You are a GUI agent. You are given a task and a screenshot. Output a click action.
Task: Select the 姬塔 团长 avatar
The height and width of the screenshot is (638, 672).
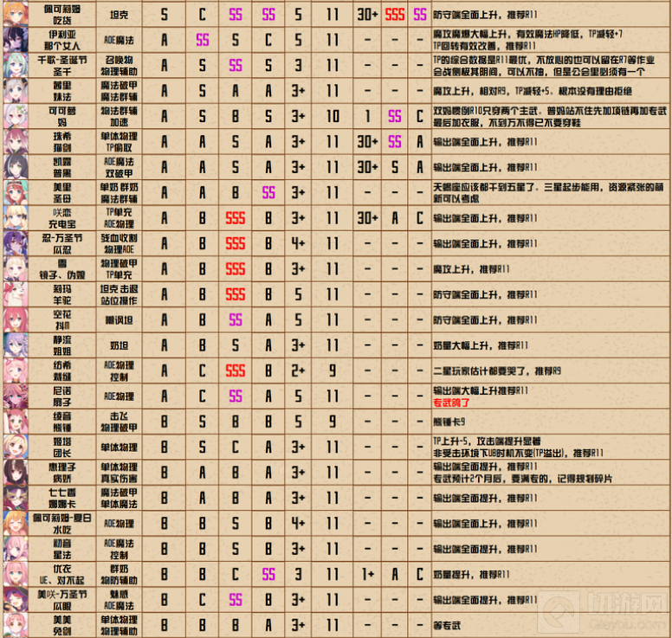(x=16, y=448)
